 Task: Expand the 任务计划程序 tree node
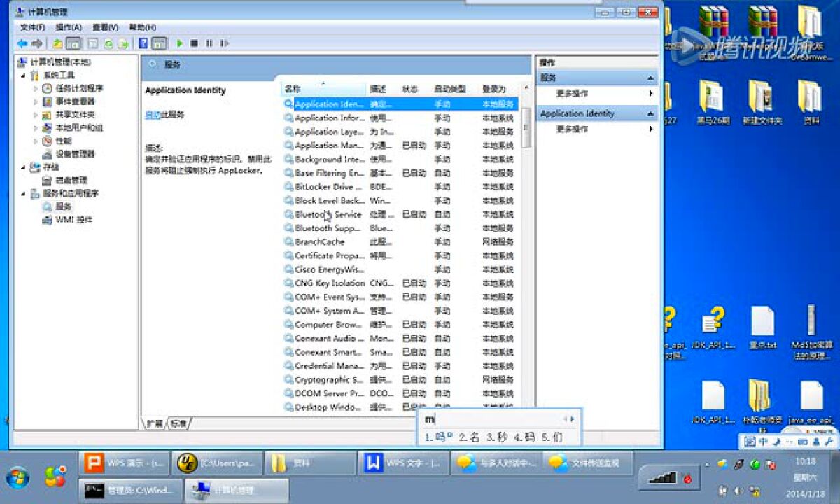coord(36,89)
